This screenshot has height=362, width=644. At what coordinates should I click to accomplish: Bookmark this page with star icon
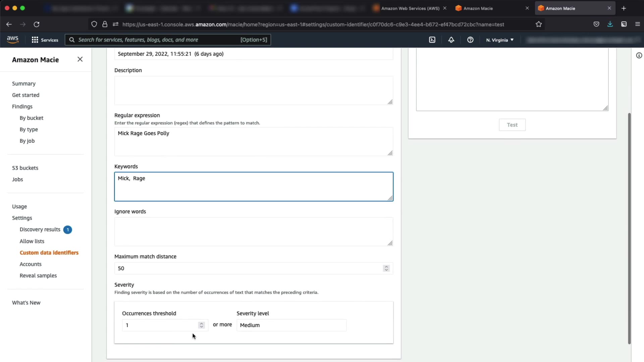(x=539, y=24)
